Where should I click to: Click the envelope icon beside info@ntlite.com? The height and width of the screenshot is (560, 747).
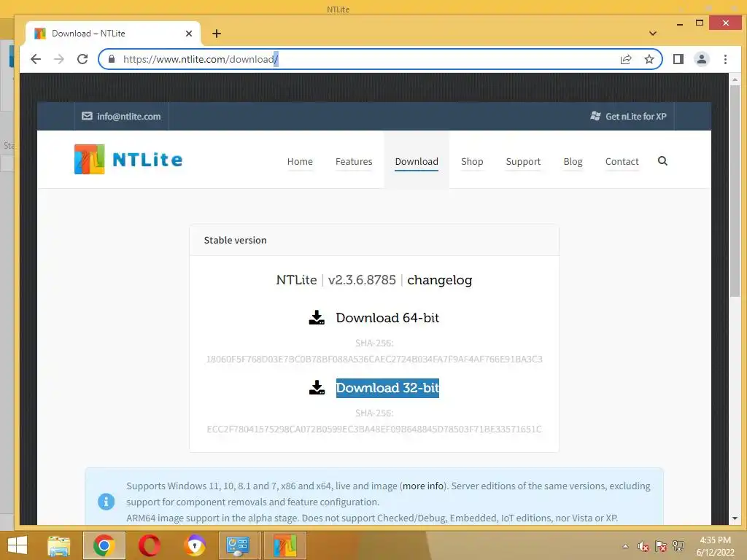click(87, 116)
